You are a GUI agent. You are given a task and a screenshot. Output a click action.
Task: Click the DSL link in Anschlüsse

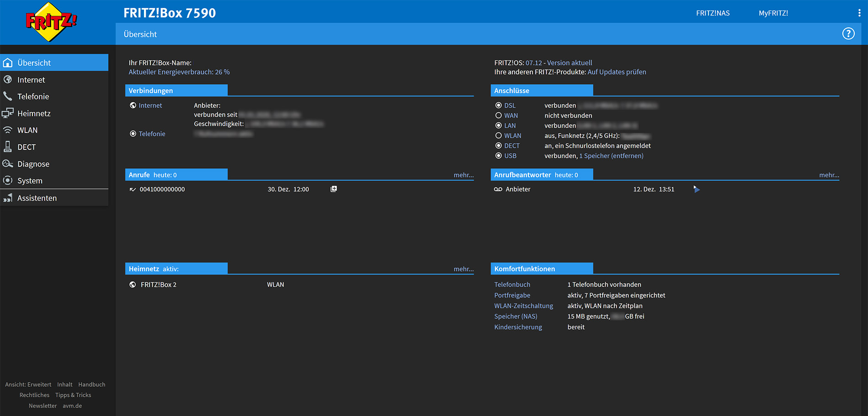[510, 106]
